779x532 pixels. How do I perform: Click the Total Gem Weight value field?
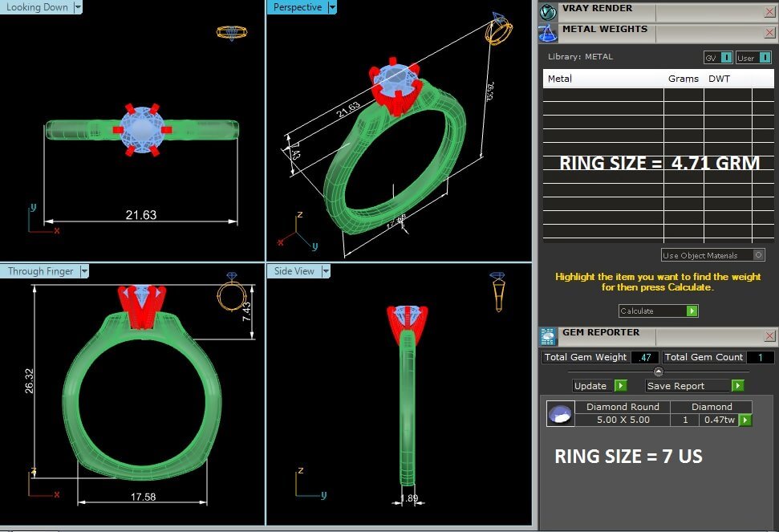tap(644, 358)
